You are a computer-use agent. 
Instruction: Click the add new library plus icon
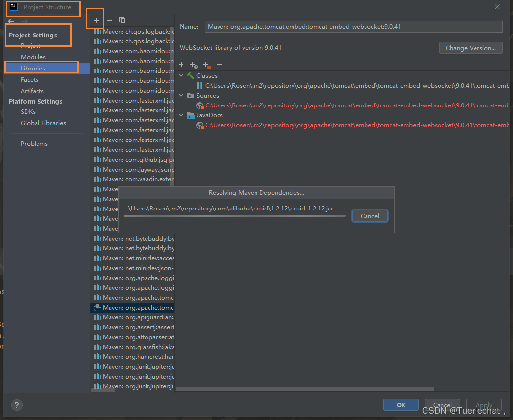(97, 20)
